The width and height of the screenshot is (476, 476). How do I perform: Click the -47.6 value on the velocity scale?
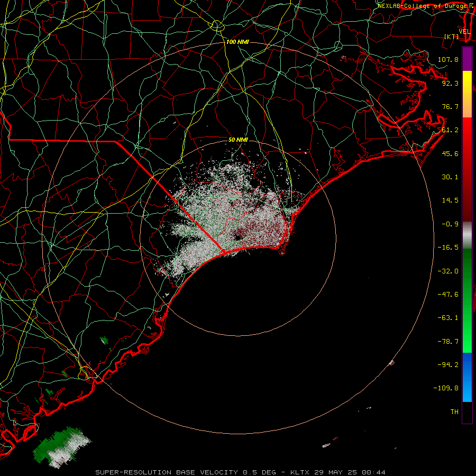[x=448, y=295]
